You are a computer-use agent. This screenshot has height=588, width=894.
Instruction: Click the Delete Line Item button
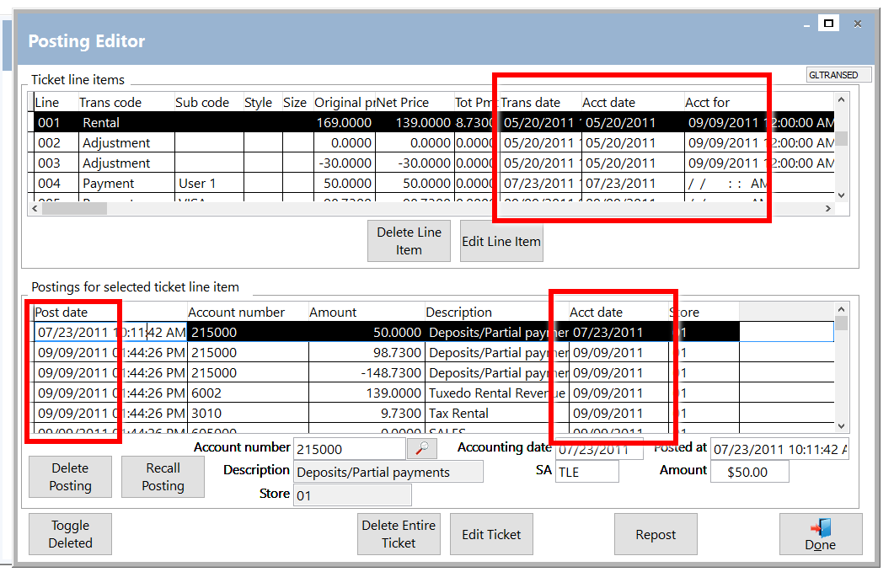pos(409,241)
